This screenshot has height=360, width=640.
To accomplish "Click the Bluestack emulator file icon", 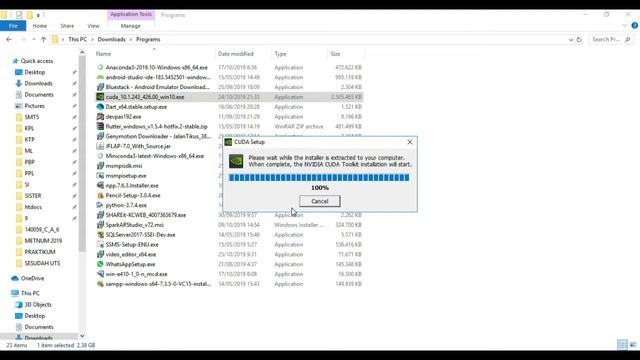I will tap(100, 87).
